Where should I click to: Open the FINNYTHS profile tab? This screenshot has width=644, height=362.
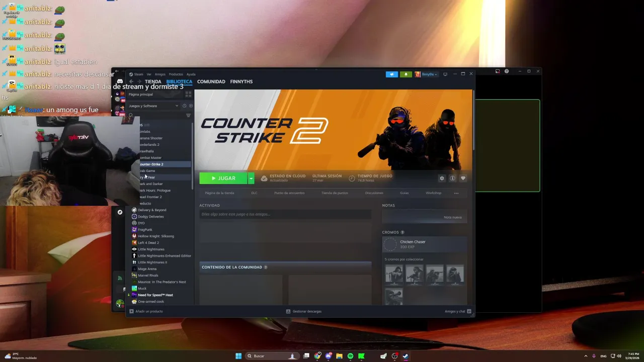click(242, 81)
